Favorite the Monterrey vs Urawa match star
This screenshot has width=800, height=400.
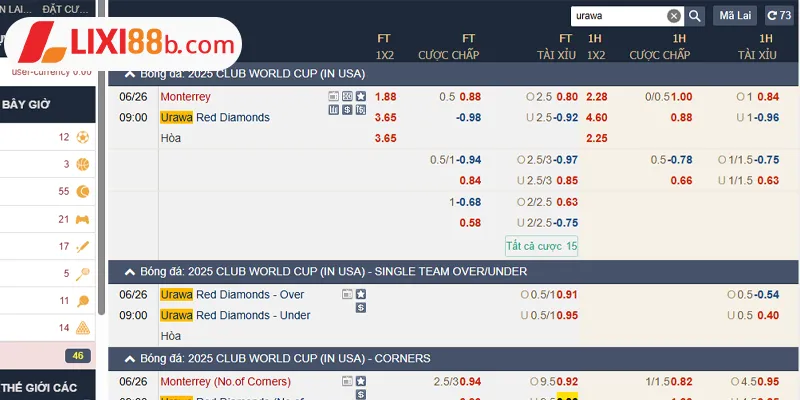point(361,97)
